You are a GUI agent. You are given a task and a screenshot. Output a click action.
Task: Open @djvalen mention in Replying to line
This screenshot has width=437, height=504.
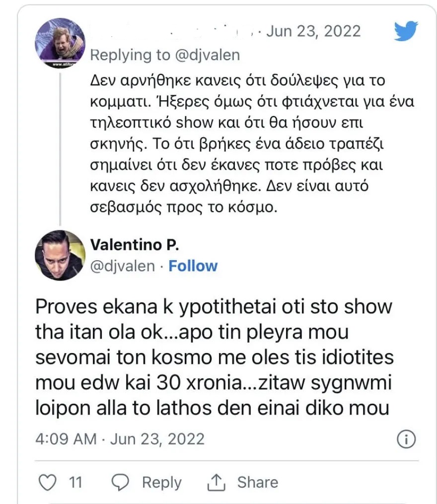coord(208,55)
